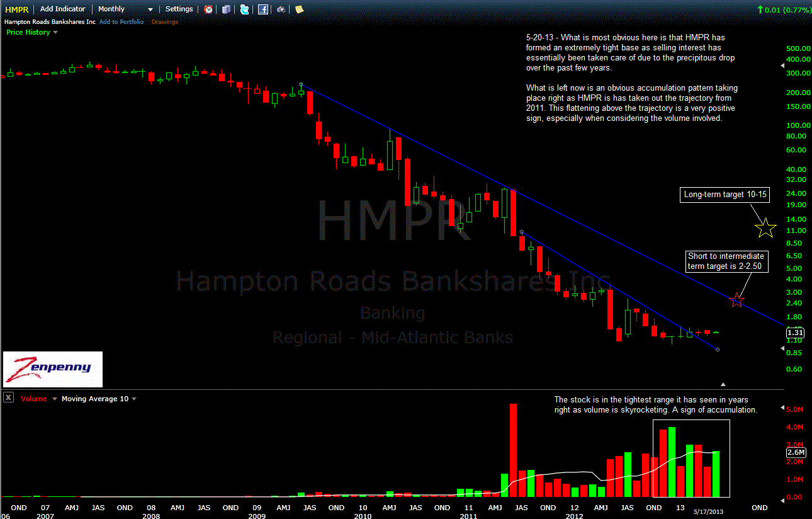
Task: Click the 2012 year label on the time axis
Action: click(573, 516)
